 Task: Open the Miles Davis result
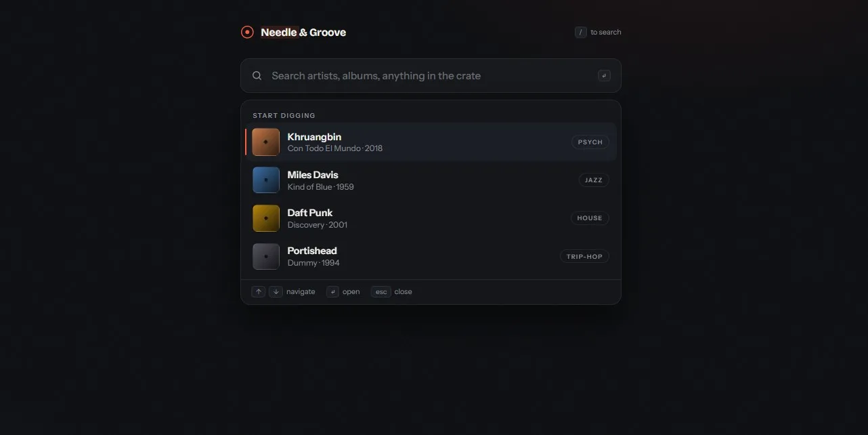pyautogui.click(x=431, y=180)
